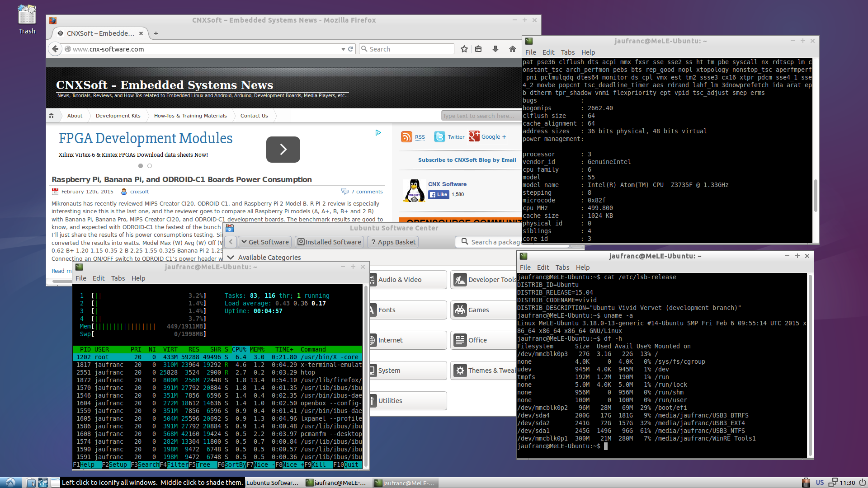
Task: Close the CNXSoft Firefox tab
Action: point(141,33)
